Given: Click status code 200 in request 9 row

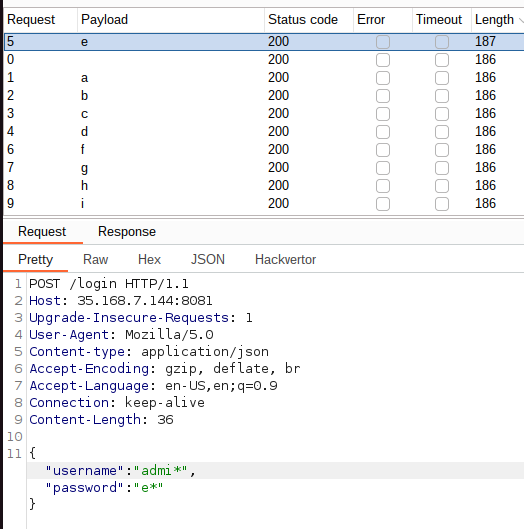Looking at the screenshot, I should 278,203.
